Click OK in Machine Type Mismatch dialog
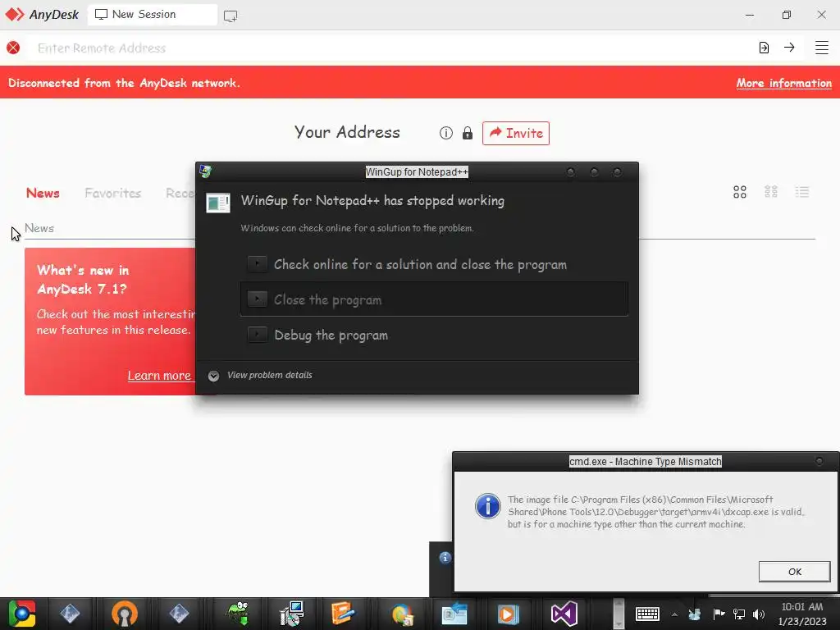 pyautogui.click(x=794, y=572)
